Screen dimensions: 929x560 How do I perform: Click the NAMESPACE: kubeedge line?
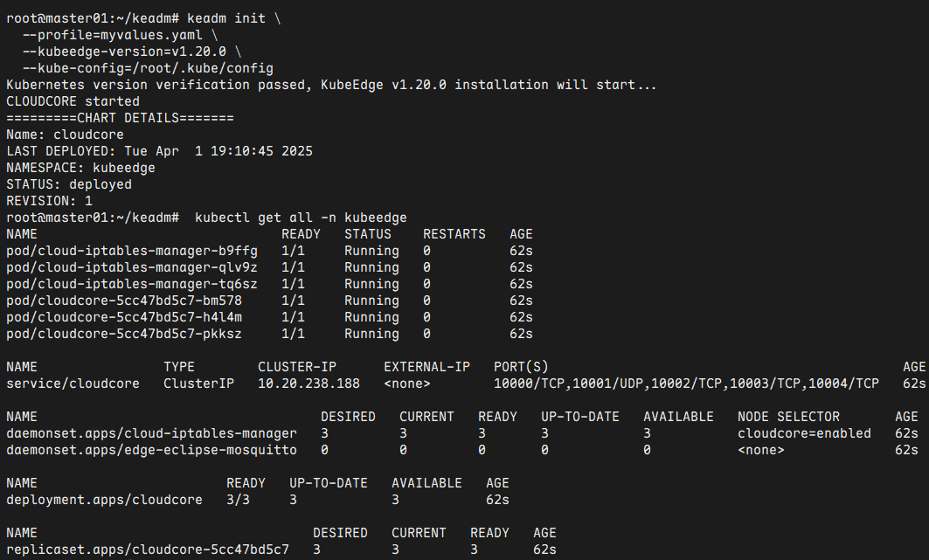click(80, 168)
